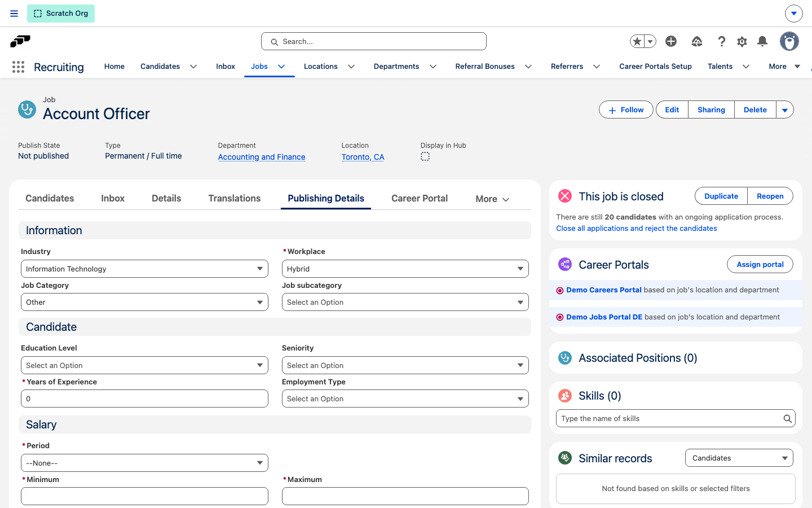Click the Career Portals panel icon
The width and height of the screenshot is (812, 508).
565,264
